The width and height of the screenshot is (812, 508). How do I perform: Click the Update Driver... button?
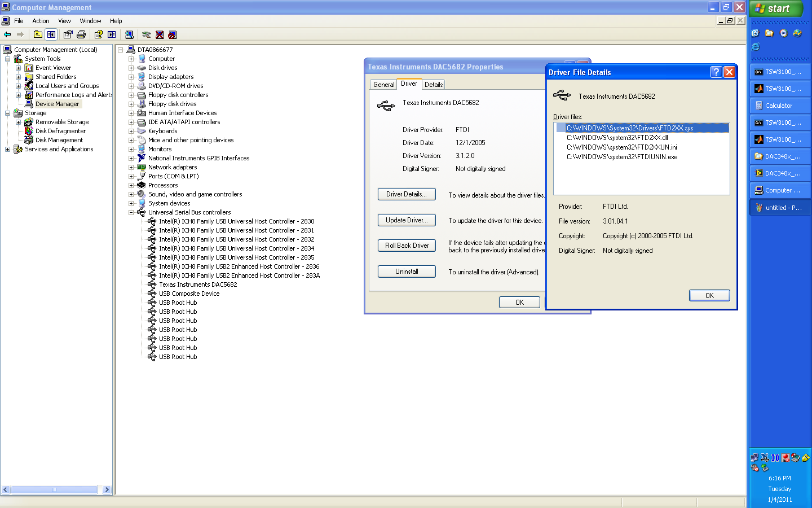point(407,220)
